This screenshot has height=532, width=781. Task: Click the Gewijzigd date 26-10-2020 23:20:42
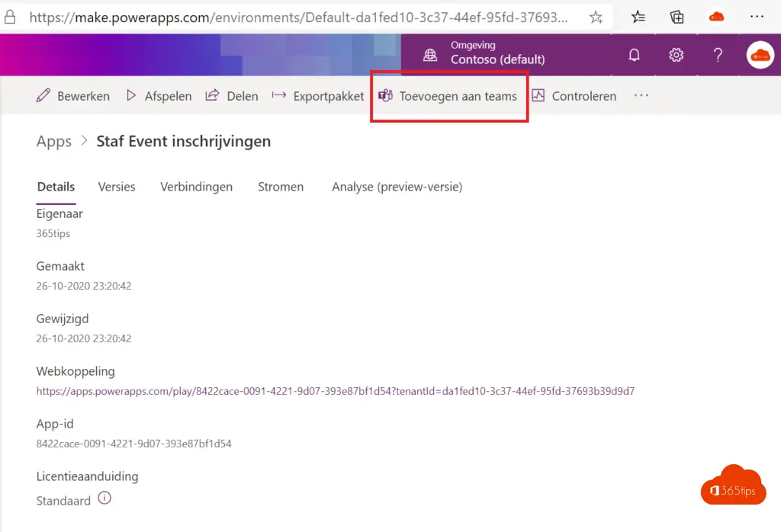pyautogui.click(x=84, y=338)
